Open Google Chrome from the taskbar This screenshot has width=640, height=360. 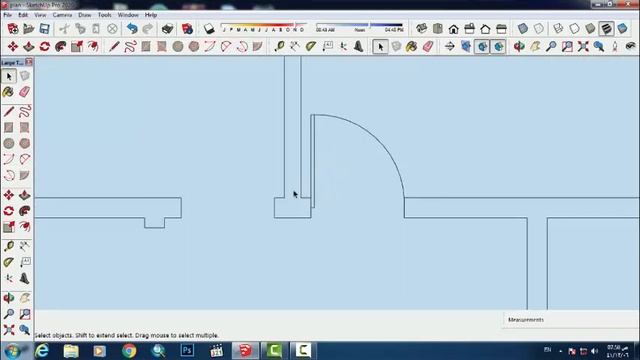(x=129, y=351)
